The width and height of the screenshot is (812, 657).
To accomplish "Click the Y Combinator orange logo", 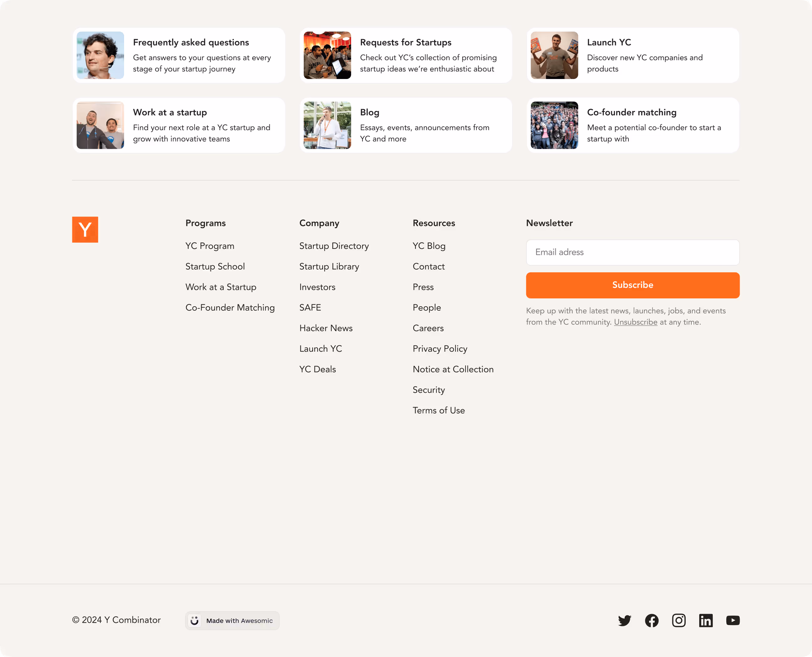I will [x=85, y=229].
